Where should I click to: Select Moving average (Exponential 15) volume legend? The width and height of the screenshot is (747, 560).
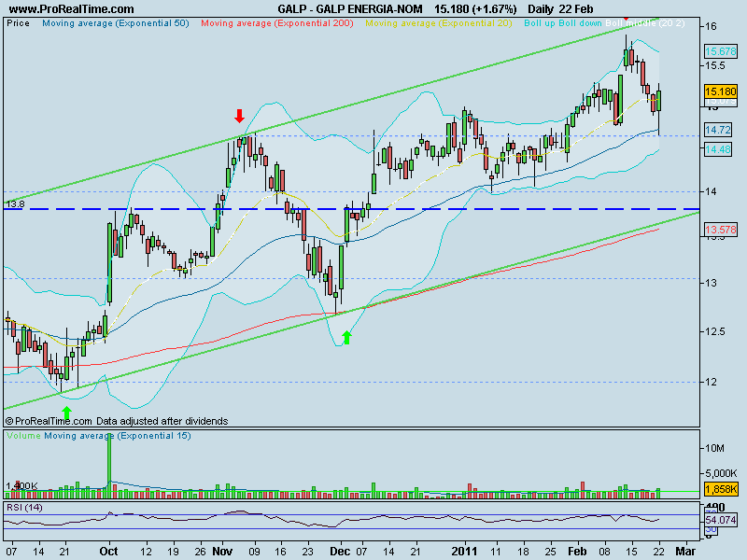(118, 436)
